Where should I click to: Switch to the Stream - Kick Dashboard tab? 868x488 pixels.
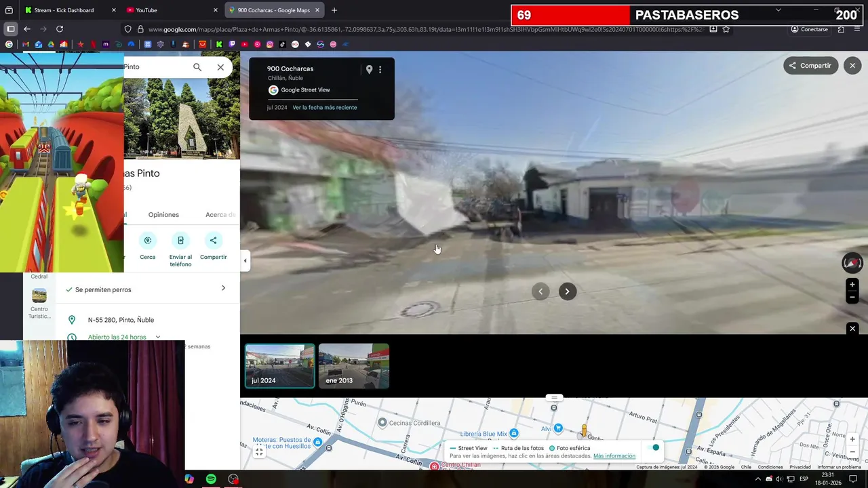click(68, 10)
